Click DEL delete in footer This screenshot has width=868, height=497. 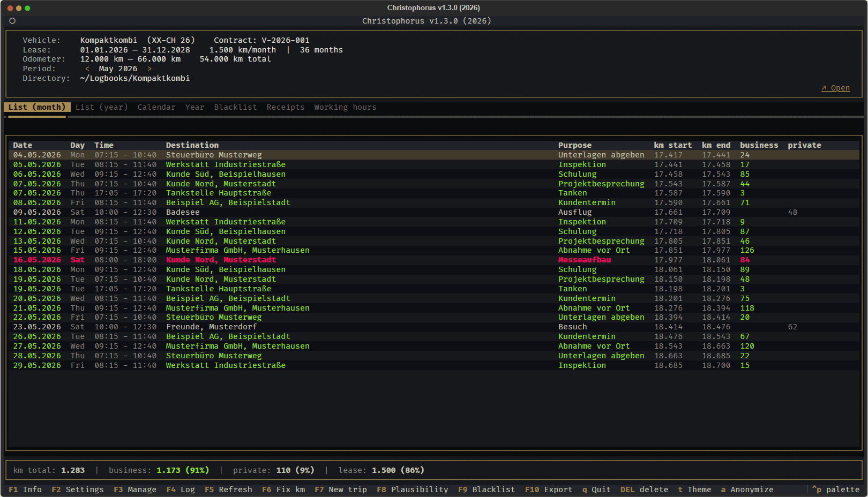pyautogui.click(x=644, y=490)
